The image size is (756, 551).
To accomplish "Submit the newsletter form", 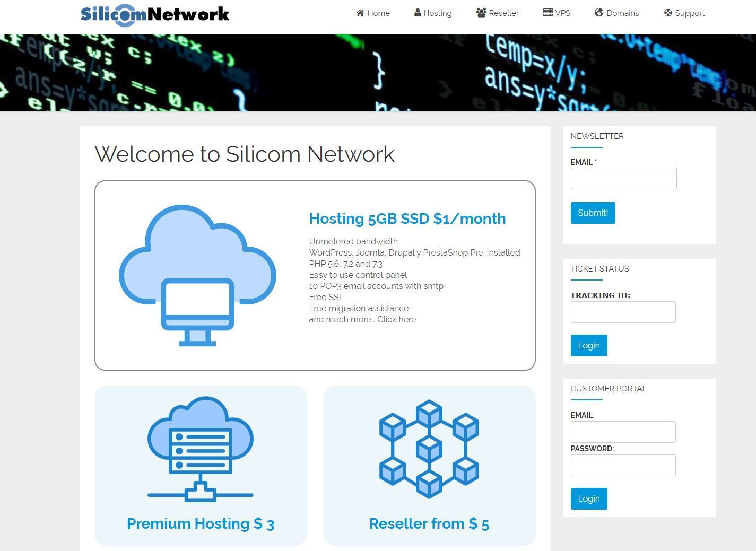I will [x=593, y=213].
